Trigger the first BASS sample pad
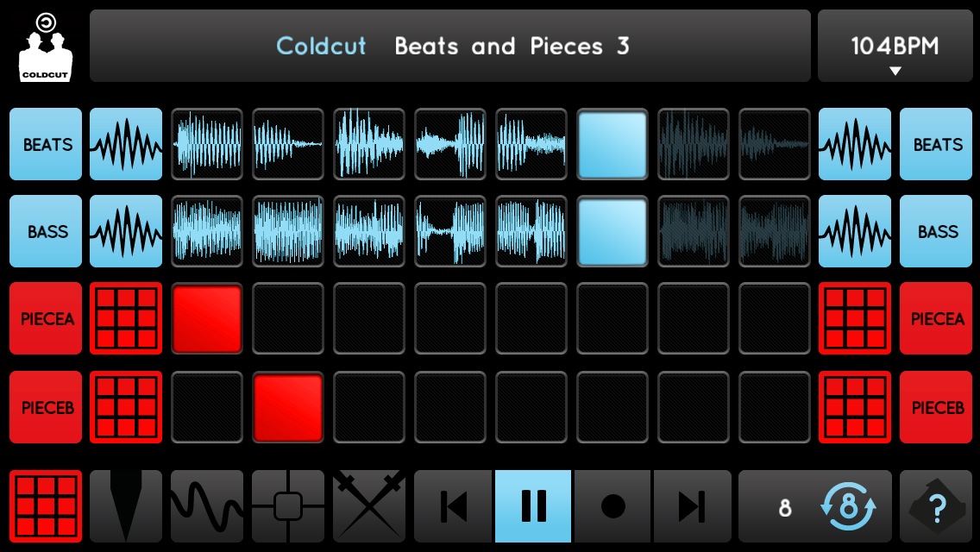Image resolution: width=980 pixels, height=552 pixels. point(207,231)
